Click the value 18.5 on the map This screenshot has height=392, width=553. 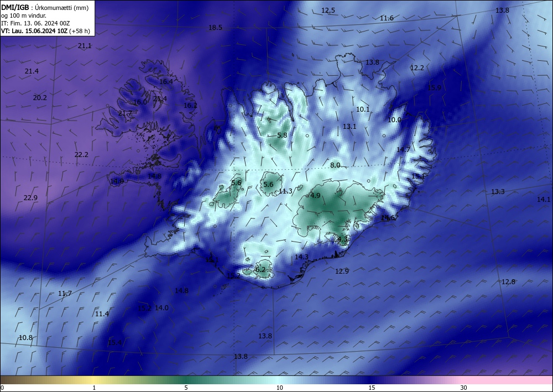[x=215, y=28]
